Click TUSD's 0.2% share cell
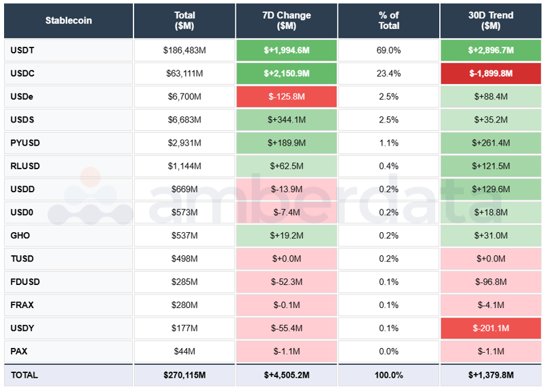The height and width of the screenshot is (392, 549). pos(388,259)
